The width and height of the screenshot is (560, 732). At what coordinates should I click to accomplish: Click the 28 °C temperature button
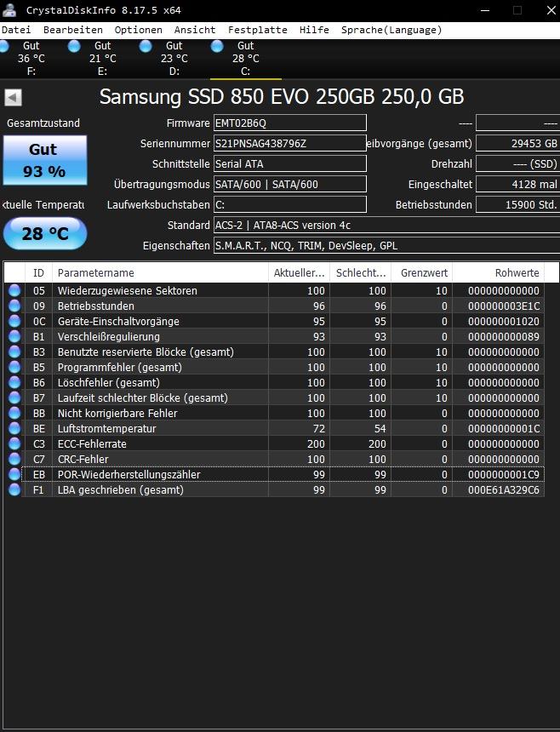point(45,233)
